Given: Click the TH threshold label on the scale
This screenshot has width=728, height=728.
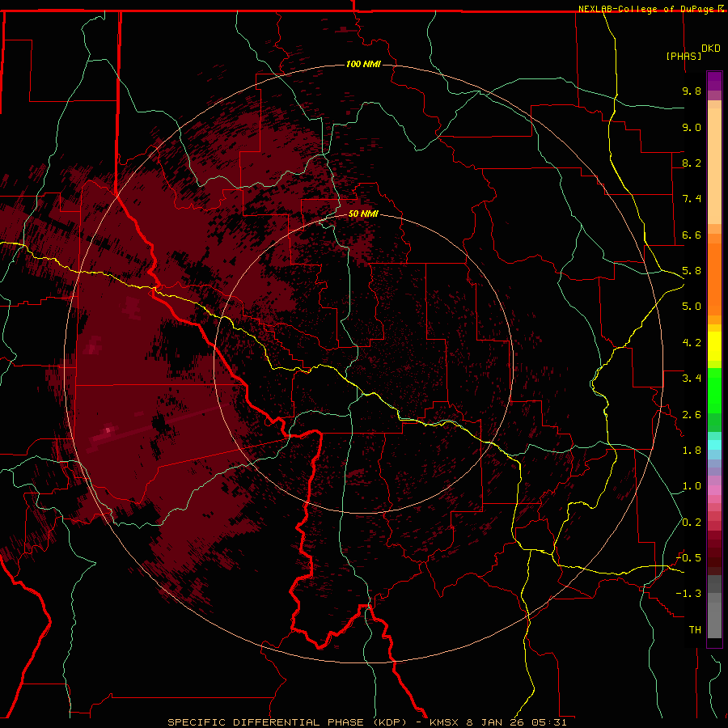Looking at the screenshot, I should [695, 630].
